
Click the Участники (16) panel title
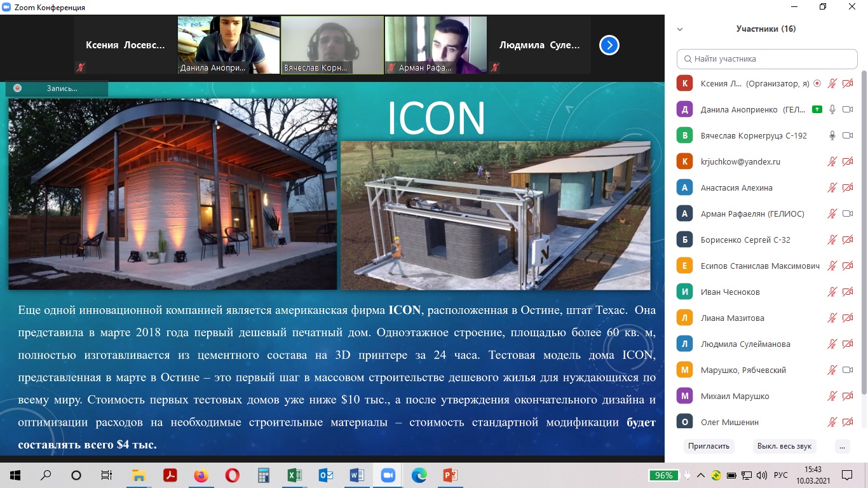pos(766,29)
